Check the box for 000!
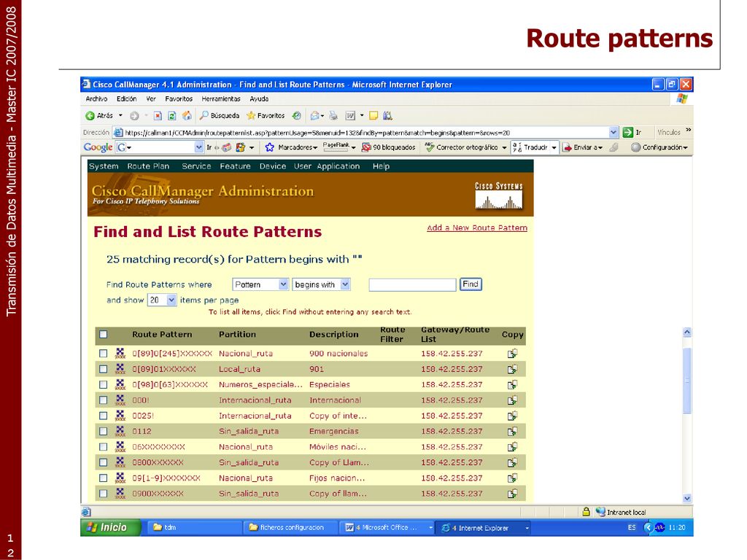Viewport: 747px width, 560px height. [103, 400]
